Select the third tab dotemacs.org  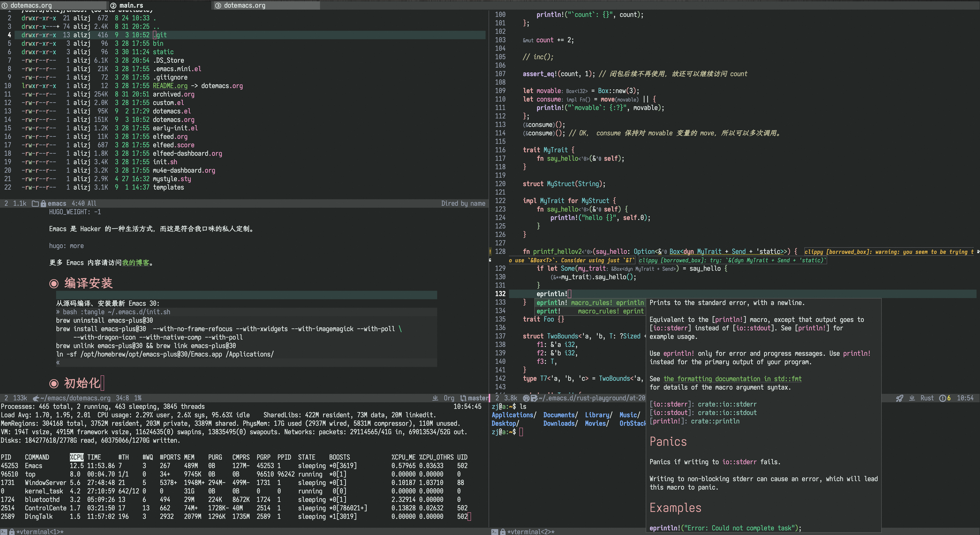point(244,5)
